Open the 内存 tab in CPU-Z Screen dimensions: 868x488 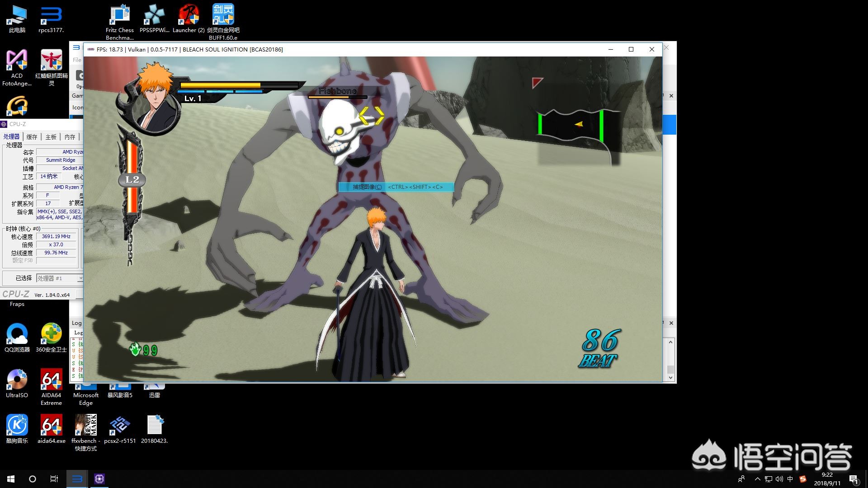click(x=70, y=137)
